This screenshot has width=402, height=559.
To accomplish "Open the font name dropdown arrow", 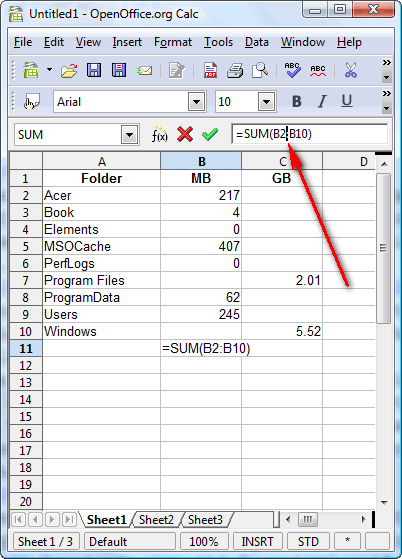I will tap(196, 102).
